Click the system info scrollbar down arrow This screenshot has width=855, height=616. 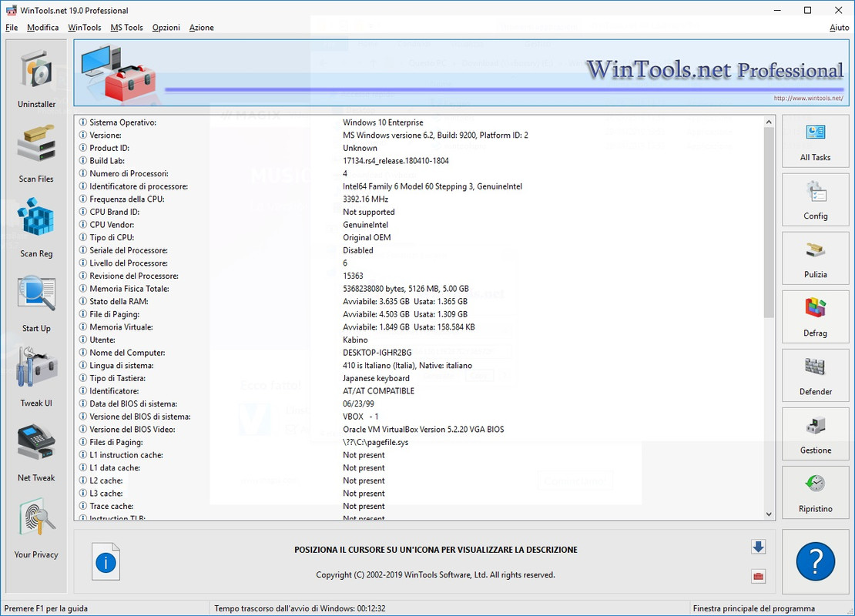769,514
